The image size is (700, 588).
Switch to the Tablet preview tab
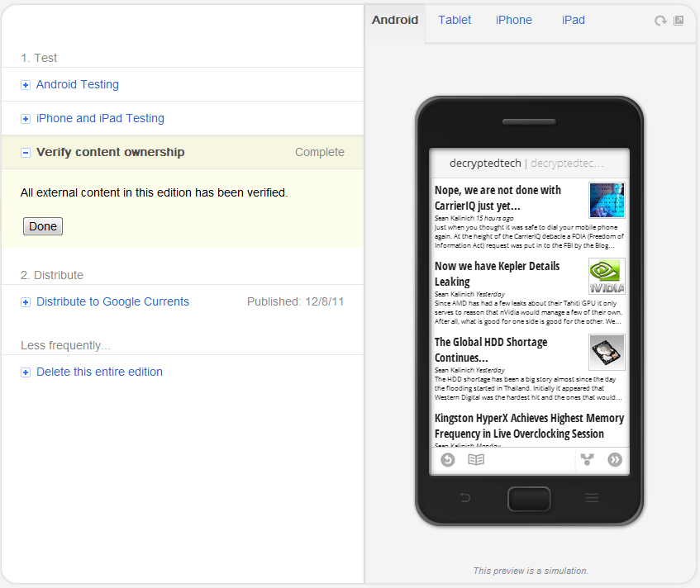point(455,20)
